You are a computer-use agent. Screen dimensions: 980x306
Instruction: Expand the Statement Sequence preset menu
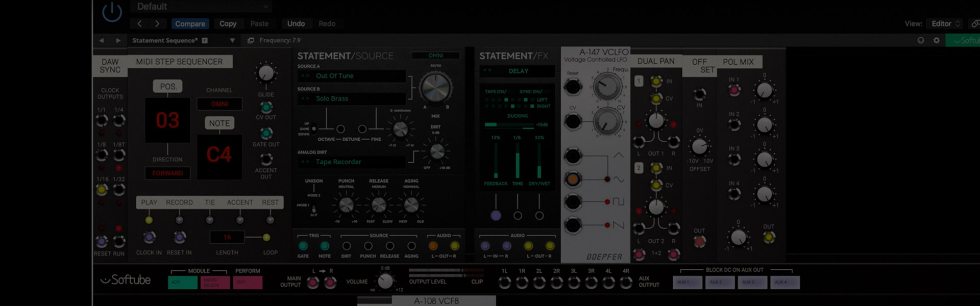point(232,40)
